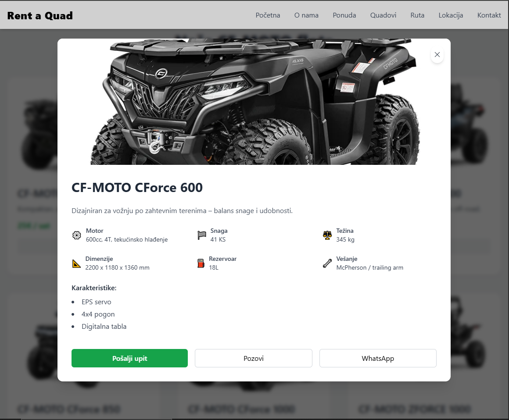Navigate to Quadovi section

(x=384, y=15)
